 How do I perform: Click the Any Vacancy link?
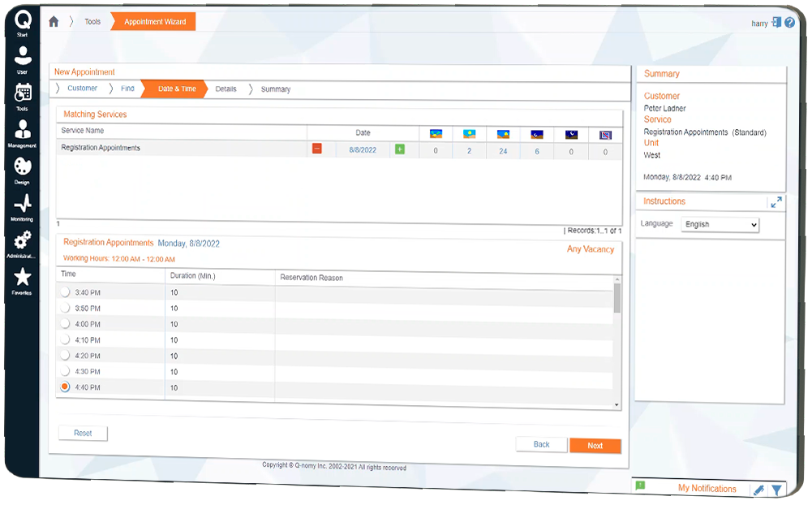pyautogui.click(x=591, y=249)
